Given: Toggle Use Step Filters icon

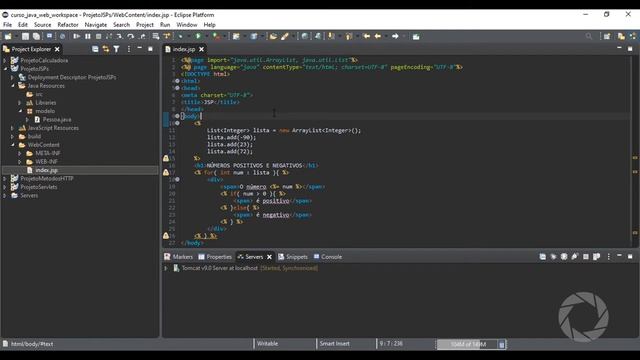Looking at the screenshot, I should (x=167, y=36).
